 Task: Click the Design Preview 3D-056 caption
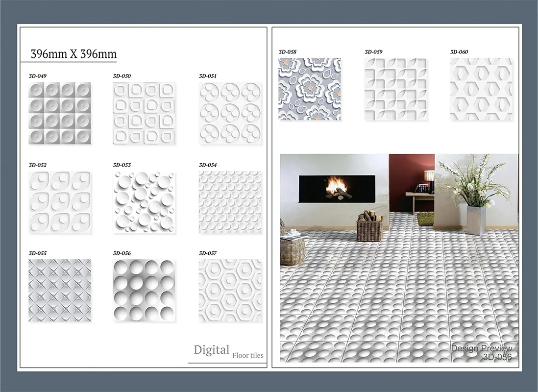pyautogui.click(x=482, y=352)
